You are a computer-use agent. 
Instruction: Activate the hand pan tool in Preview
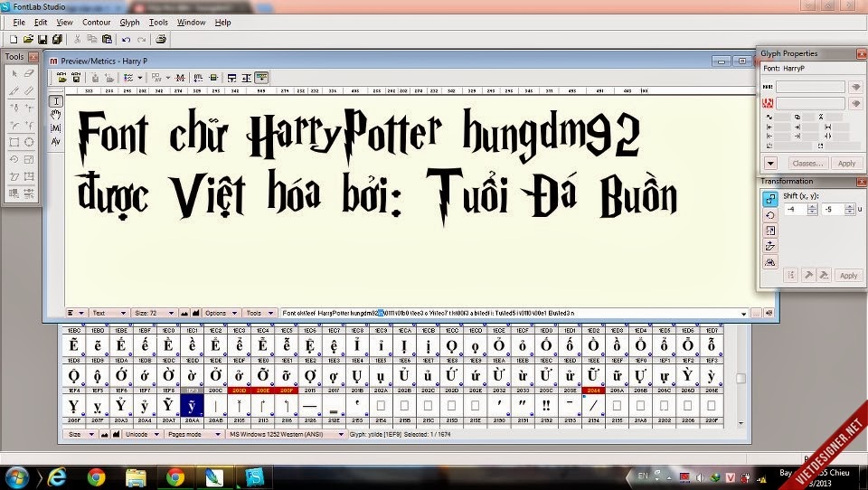pos(55,115)
